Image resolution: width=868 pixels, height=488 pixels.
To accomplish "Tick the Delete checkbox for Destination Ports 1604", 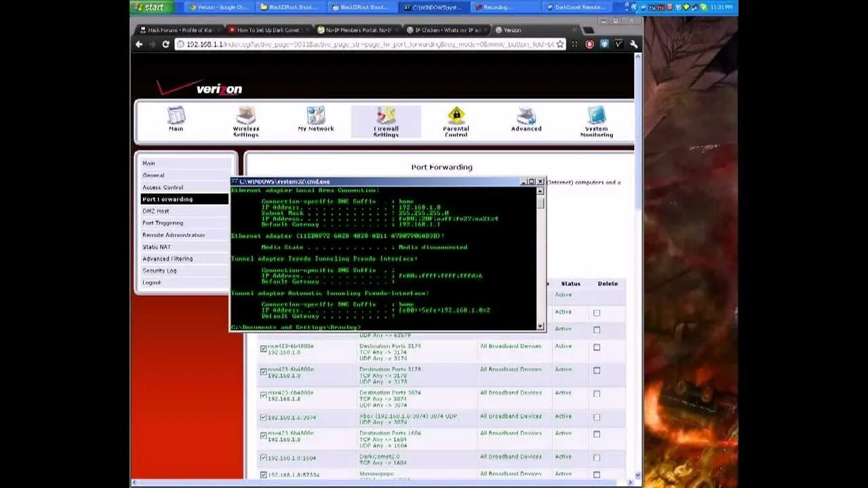I will click(597, 434).
